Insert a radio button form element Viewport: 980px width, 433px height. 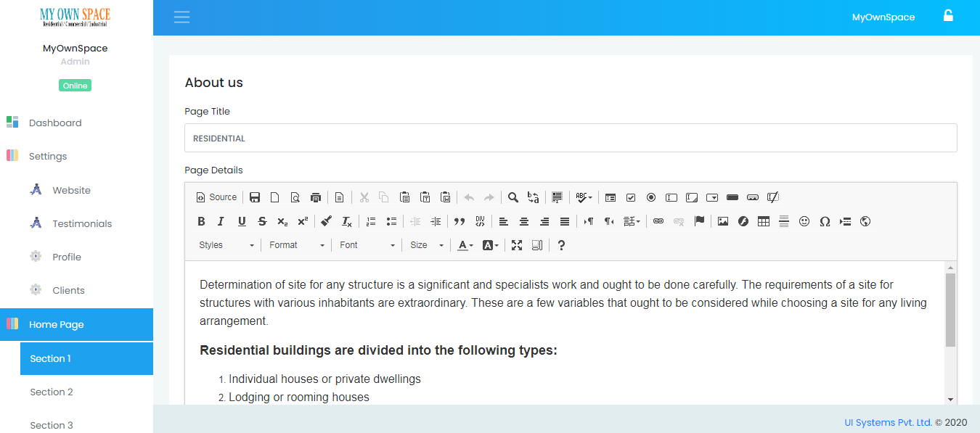[650, 197]
